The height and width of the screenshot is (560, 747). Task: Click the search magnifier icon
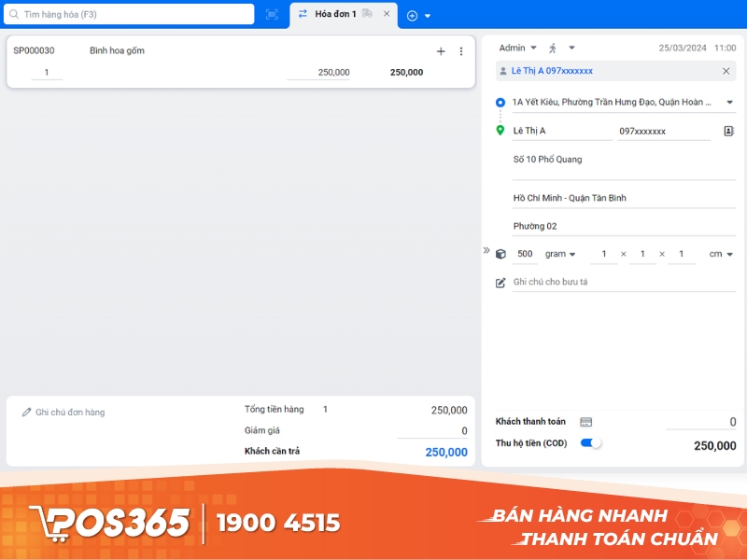coord(14,14)
